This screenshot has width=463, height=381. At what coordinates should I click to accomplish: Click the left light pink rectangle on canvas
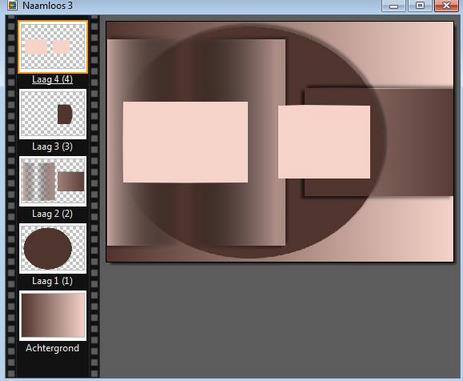(x=185, y=142)
